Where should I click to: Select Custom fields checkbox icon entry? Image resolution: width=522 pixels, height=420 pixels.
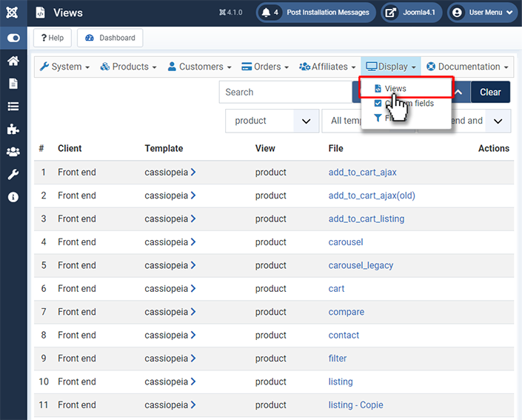coord(378,103)
